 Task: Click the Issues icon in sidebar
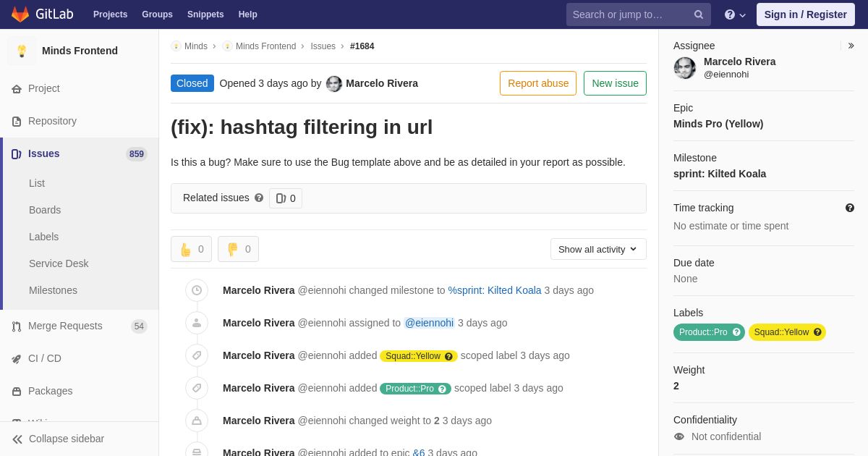pyautogui.click(x=17, y=154)
